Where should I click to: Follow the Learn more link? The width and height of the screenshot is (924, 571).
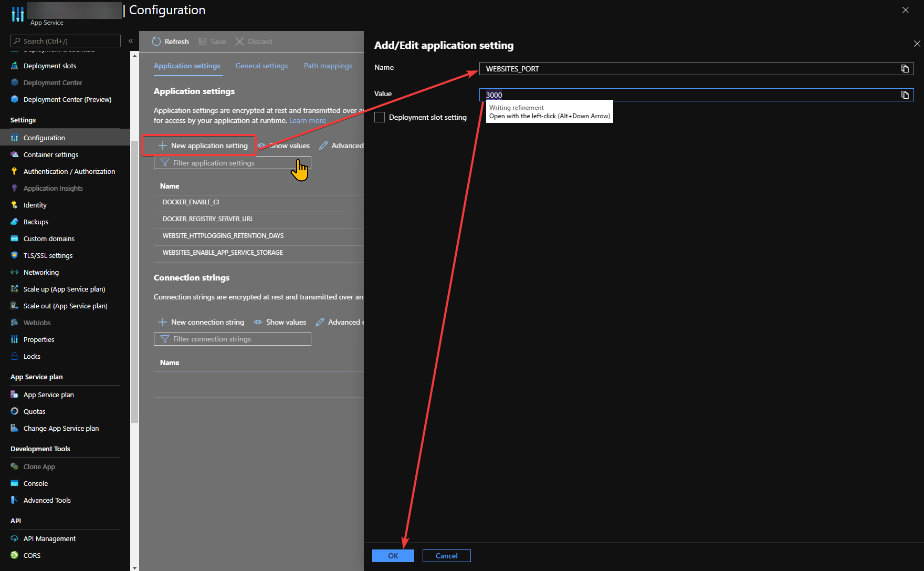[308, 120]
